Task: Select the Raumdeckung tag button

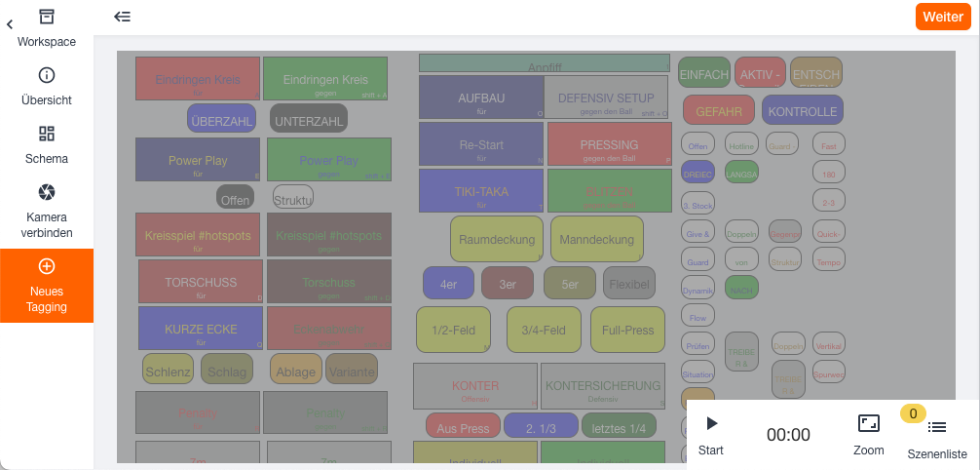Action: coord(496,239)
